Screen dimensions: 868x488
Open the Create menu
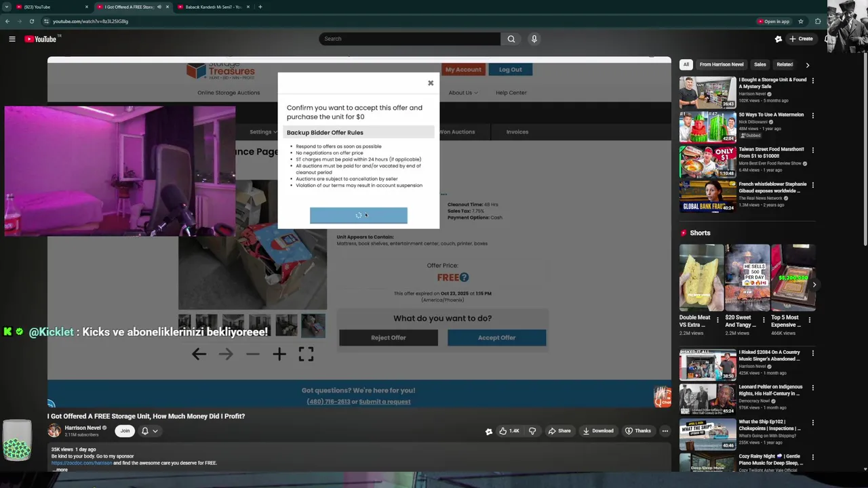(800, 39)
